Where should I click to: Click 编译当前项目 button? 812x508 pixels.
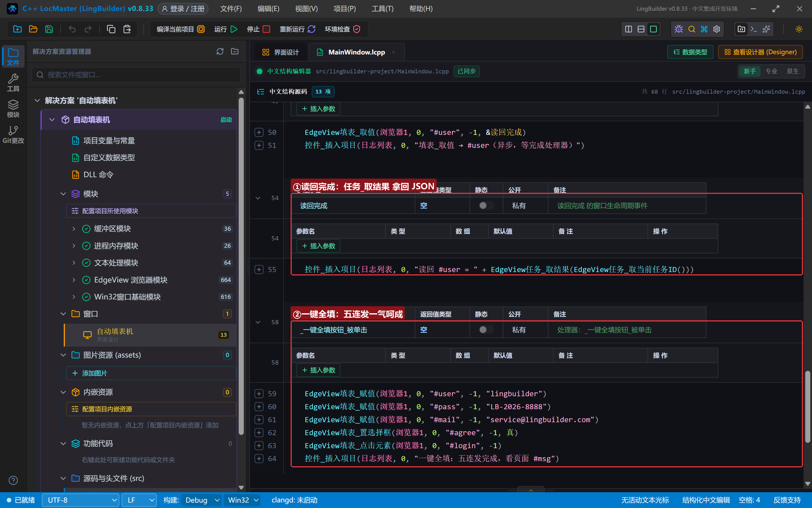point(181,29)
